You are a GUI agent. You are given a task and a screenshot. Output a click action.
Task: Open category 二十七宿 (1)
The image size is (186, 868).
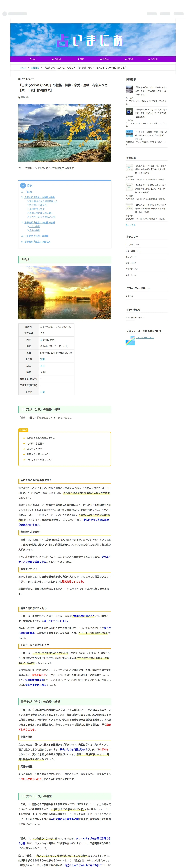[131, 275]
